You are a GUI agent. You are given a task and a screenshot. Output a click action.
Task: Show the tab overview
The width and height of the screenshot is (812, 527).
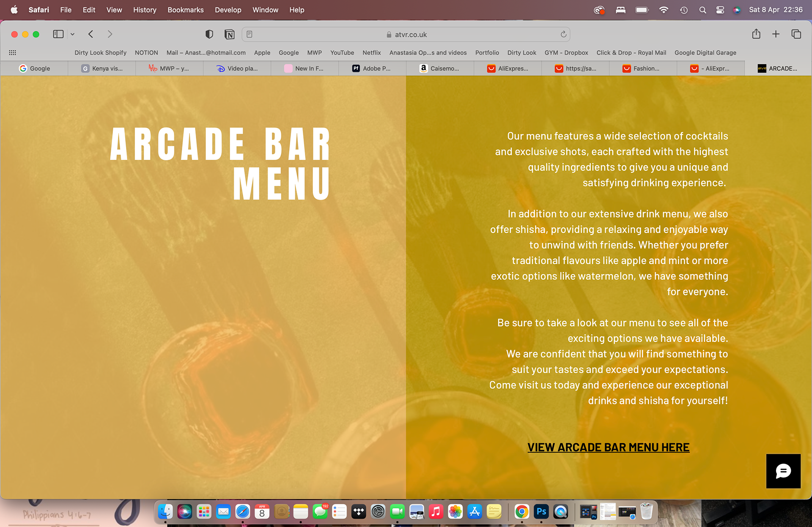[796, 34]
